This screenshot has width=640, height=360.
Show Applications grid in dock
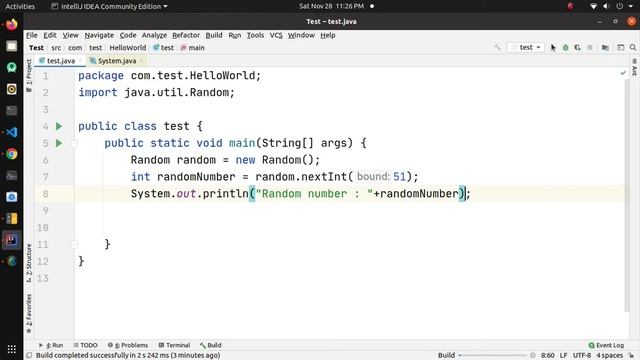[11, 349]
